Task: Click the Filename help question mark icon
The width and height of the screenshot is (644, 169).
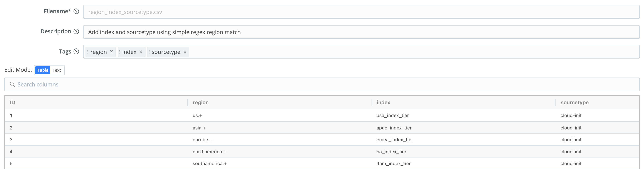Action: (76, 11)
